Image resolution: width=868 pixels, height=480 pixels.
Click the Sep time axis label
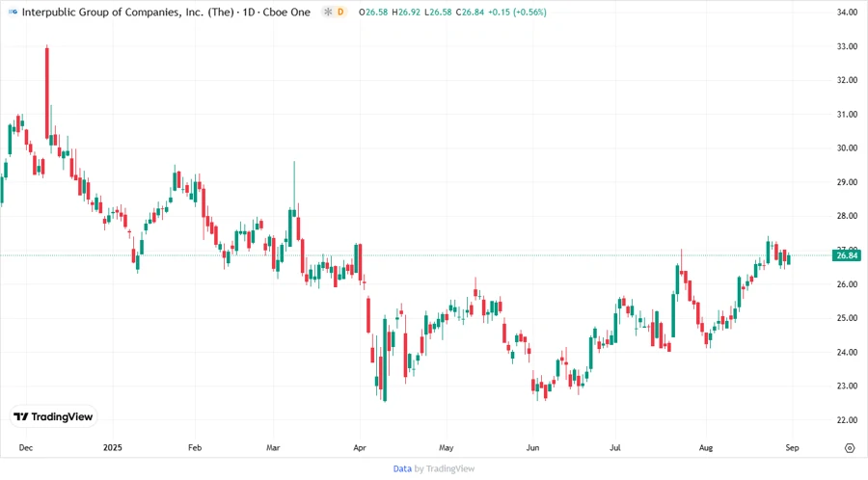click(x=792, y=447)
